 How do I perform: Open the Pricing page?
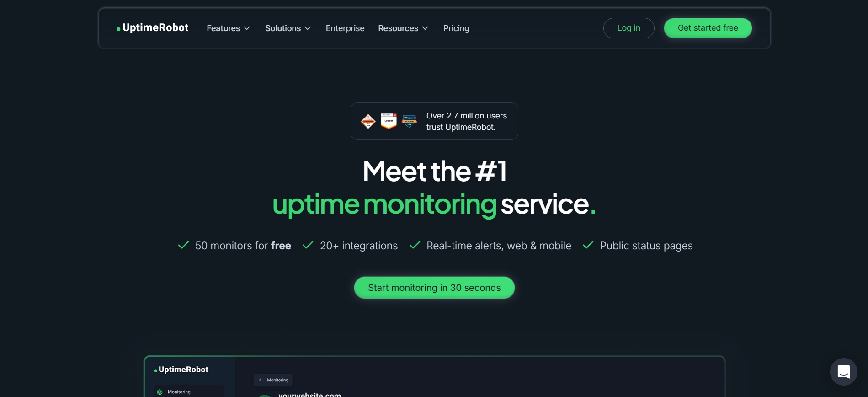pyautogui.click(x=456, y=28)
